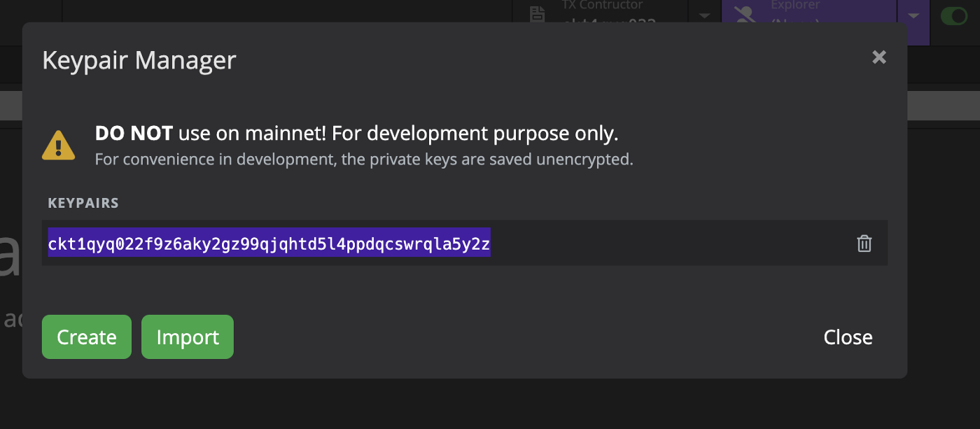This screenshot has height=429, width=980.
Task: Click empty space in the keypair row
Action: pyautogui.click(x=672, y=243)
